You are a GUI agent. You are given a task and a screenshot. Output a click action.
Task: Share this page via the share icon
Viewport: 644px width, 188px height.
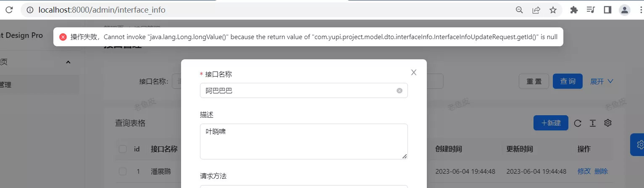[536, 10]
